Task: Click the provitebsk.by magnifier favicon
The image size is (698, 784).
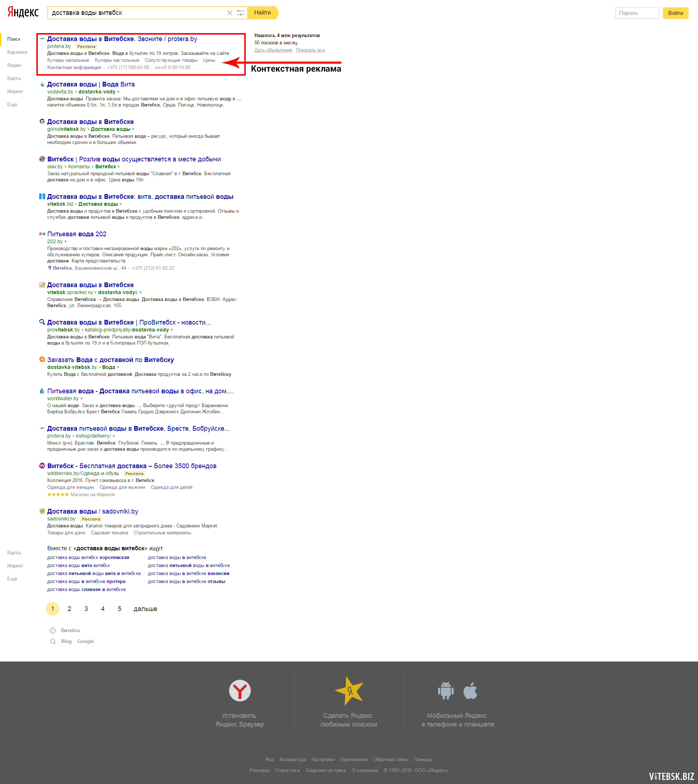Action: (42, 322)
